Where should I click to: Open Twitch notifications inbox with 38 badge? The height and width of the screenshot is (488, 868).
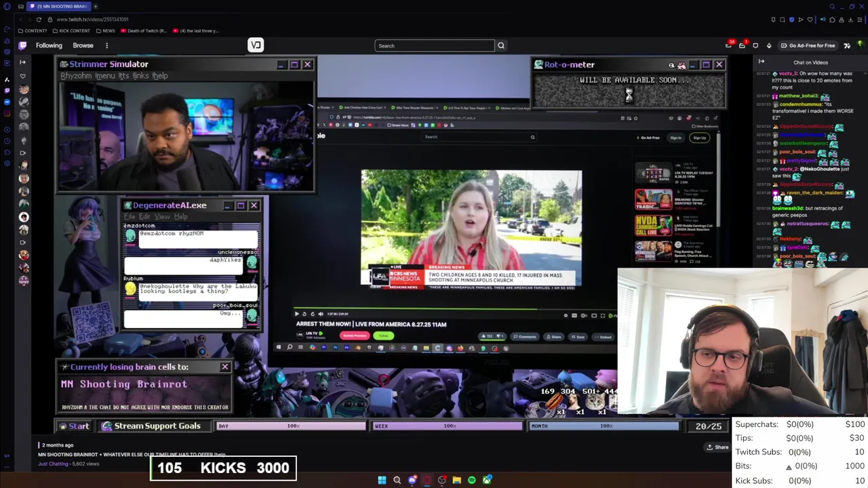[x=729, y=45]
